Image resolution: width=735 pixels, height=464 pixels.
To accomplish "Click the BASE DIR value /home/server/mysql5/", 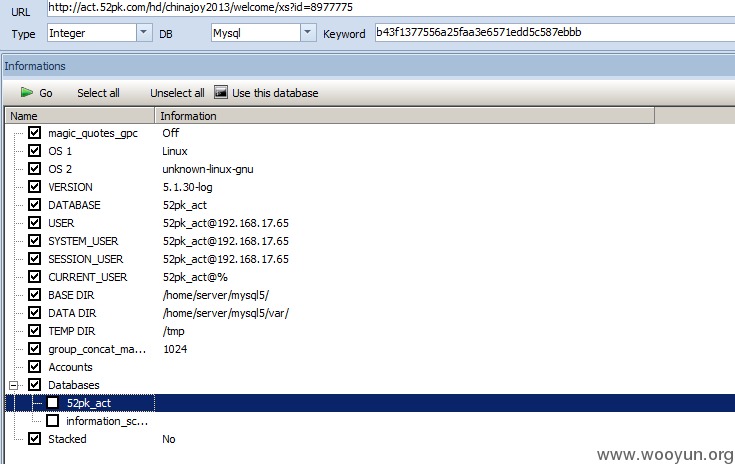I will pyautogui.click(x=216, y=295).
